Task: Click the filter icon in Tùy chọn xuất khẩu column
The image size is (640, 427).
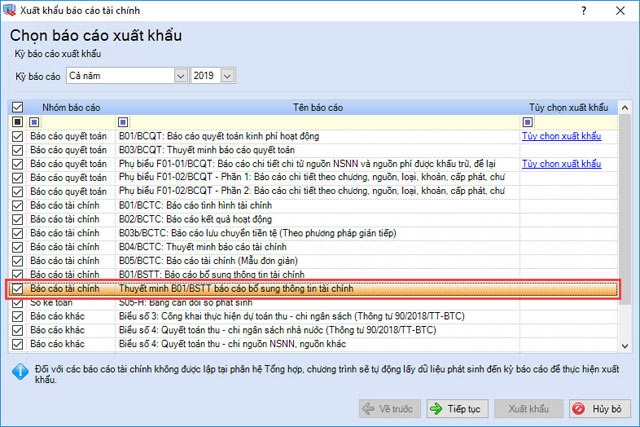Action: pyautogui.click(x=527, y=122)
